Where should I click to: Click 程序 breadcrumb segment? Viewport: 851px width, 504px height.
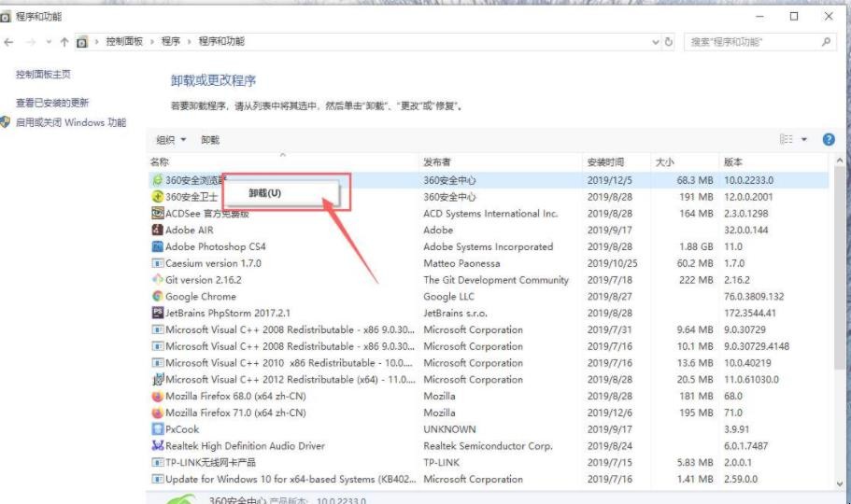[170, 41]
